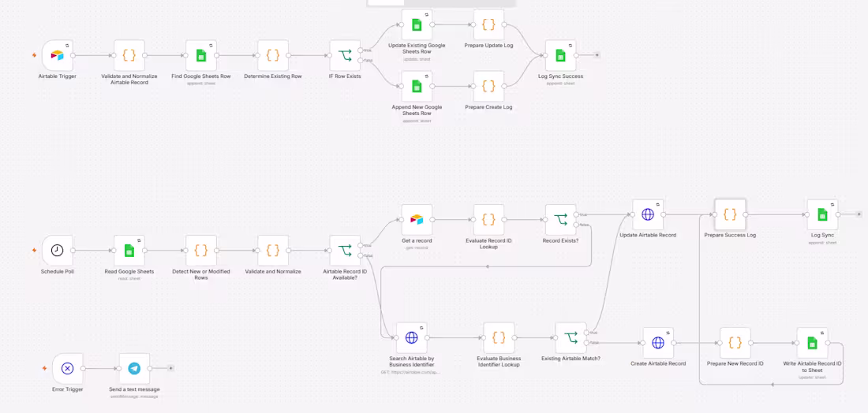Select the Prepare Update Log node
868x413 pixels.
(x=488, y=24)
